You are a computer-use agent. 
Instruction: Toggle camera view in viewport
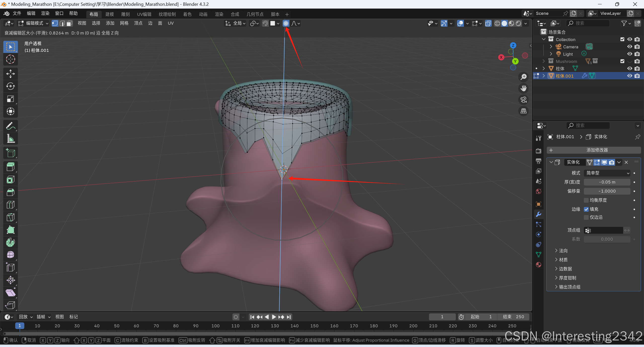tap(524, 100)
